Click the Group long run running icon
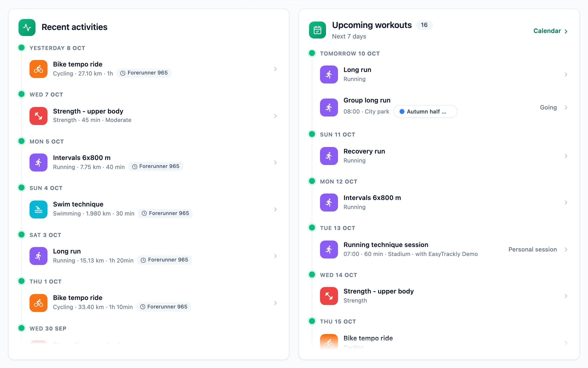The image size is (588, 368). (x=329, y=107)
